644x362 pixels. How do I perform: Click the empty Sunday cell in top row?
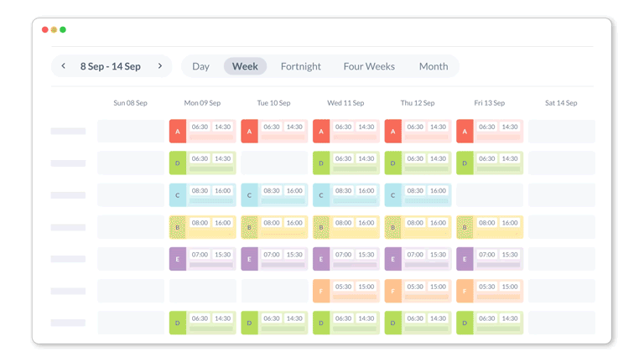130,132
